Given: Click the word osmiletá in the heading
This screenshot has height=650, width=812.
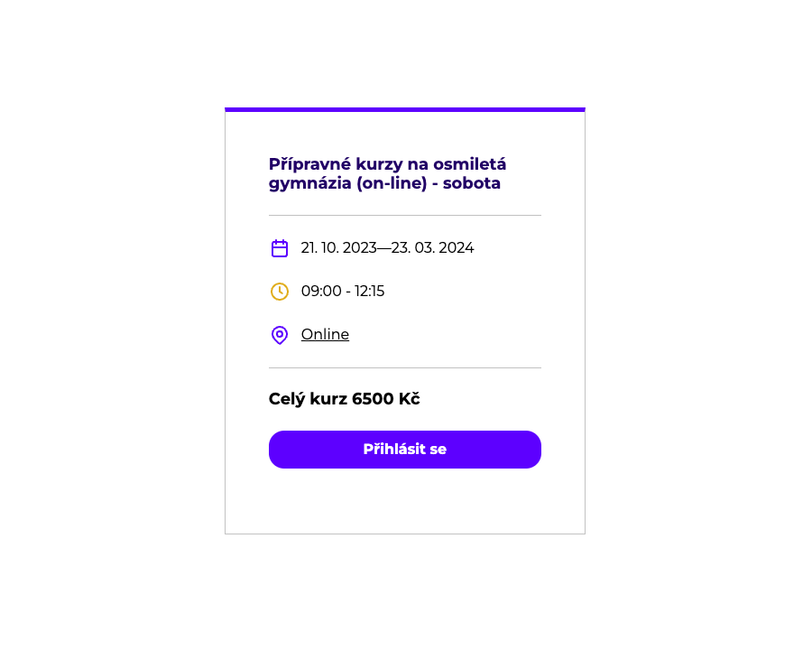Looking at the screenshot, I should pyautogui.click(x=470, y=164).
